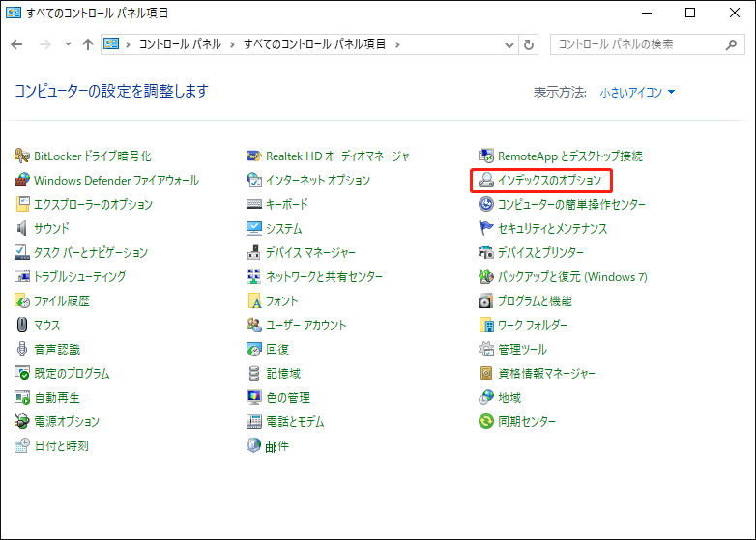Viewport: 756px width, 540px height.
Task: Open the キーボード icon
Action: pos(254,204)
